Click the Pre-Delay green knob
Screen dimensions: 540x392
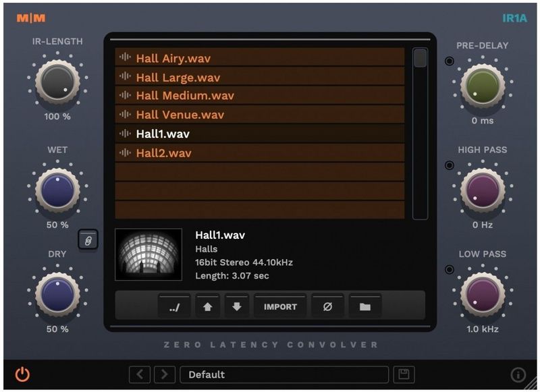point(483,86)
